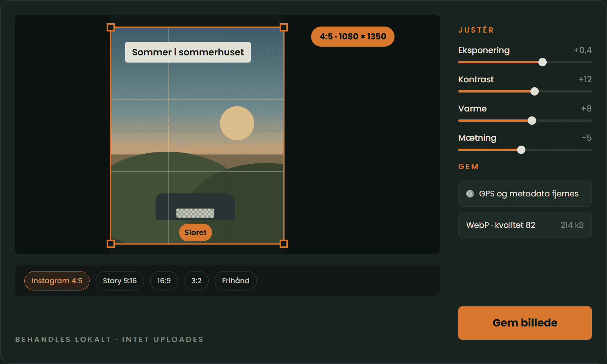Click the GEM section heading
The width and height of the screenshot is (607, 364).
(469, 166)
